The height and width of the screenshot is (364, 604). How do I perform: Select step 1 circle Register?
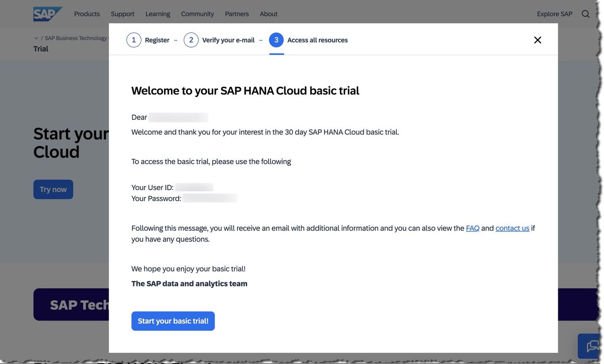(134, 40)
